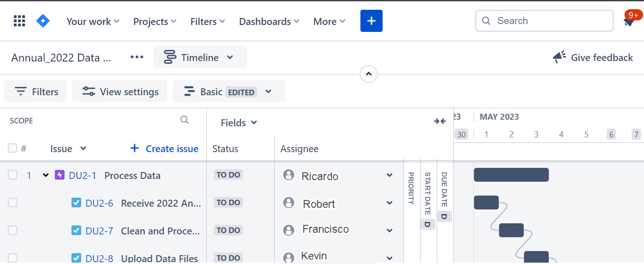
Task: Click the blue plus create button
Action: point(372,21)
